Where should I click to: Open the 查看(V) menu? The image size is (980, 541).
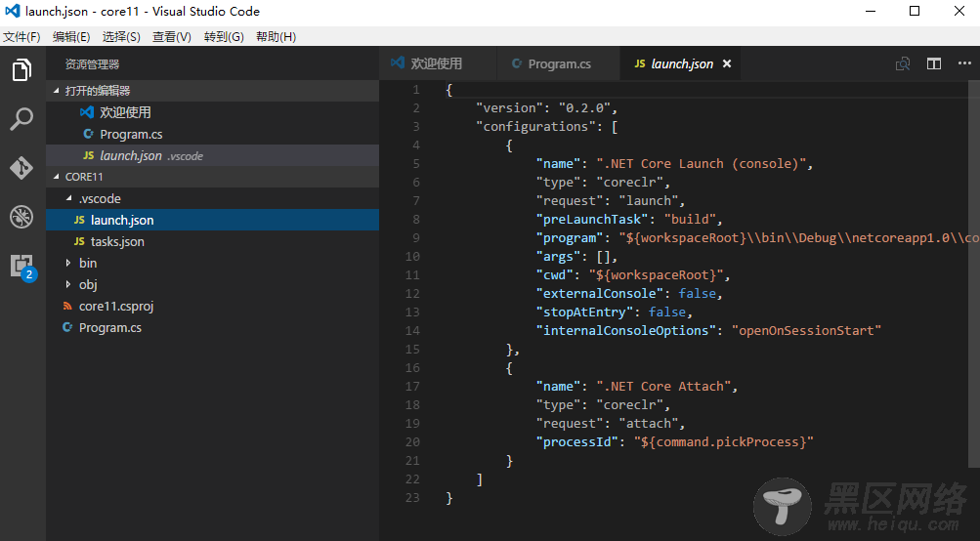tap(172, 37)
